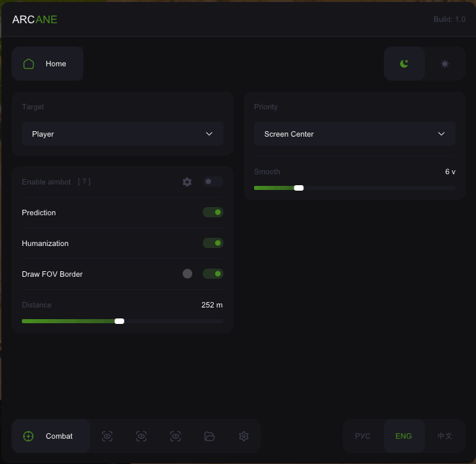Image resolution: width=476 pixels, height=464 pixels.
Task: Disable the Humanization switch
Action: coord(212,243)
